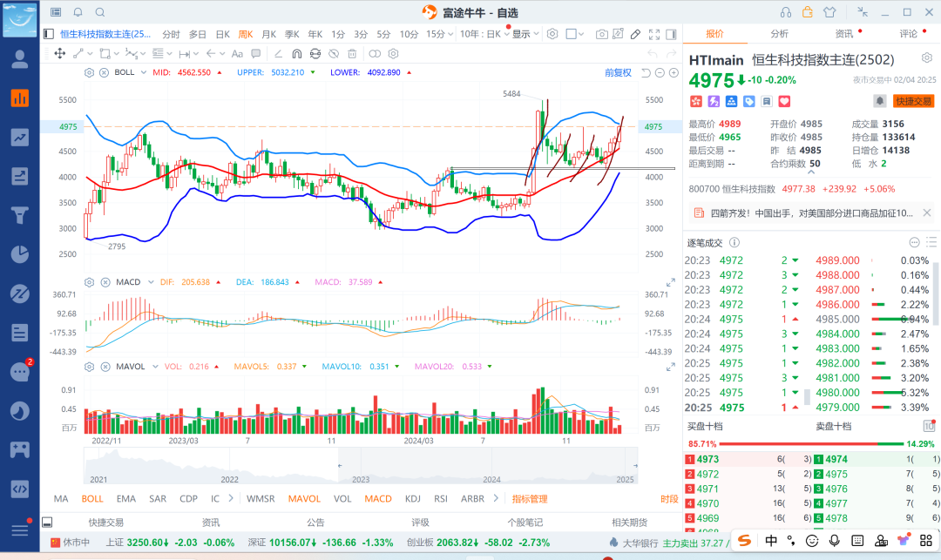Switch to the 分析 tab
The width and height of the screenshot is (941, 560).
click(780, 34)
